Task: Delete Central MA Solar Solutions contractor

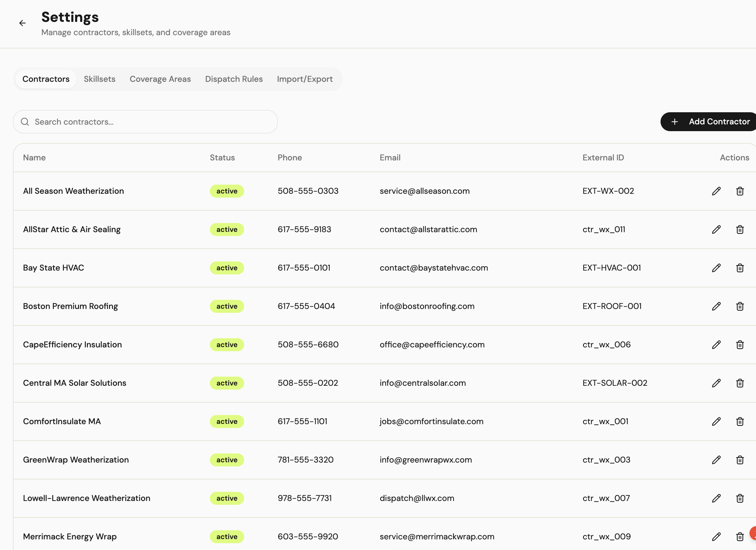Action: (x=740, y=383)
